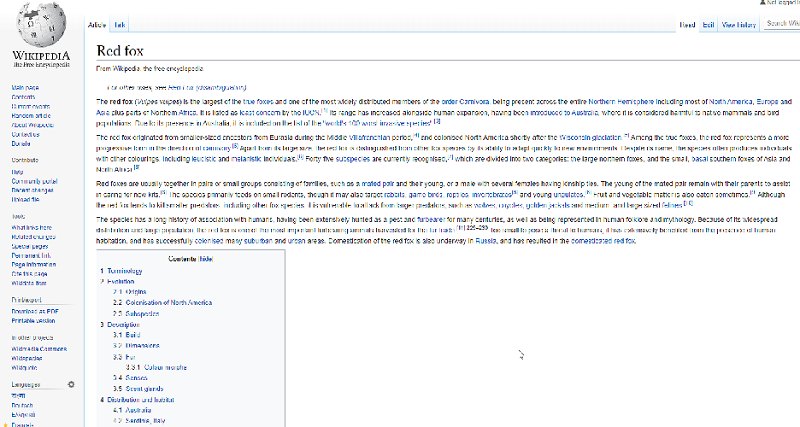This screenshot has width=800, height=427.
Task: Open Cite this page link
Action: [29, 273]
